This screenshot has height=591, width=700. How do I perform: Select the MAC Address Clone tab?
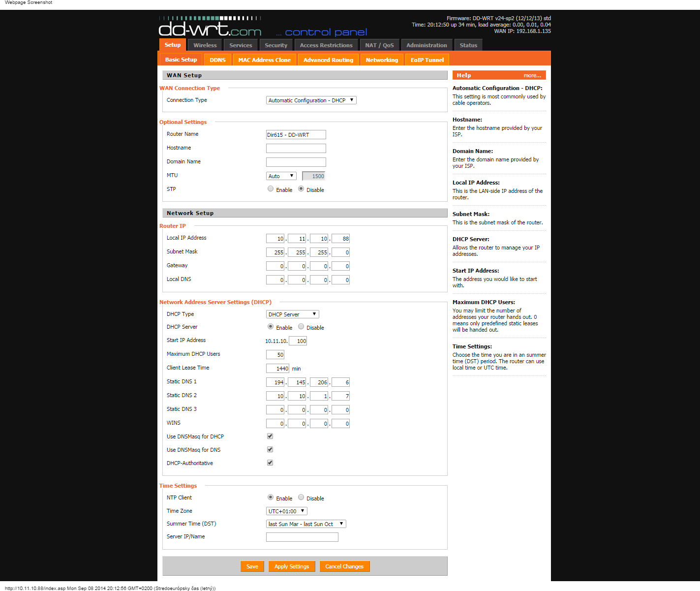click(264, 59)
